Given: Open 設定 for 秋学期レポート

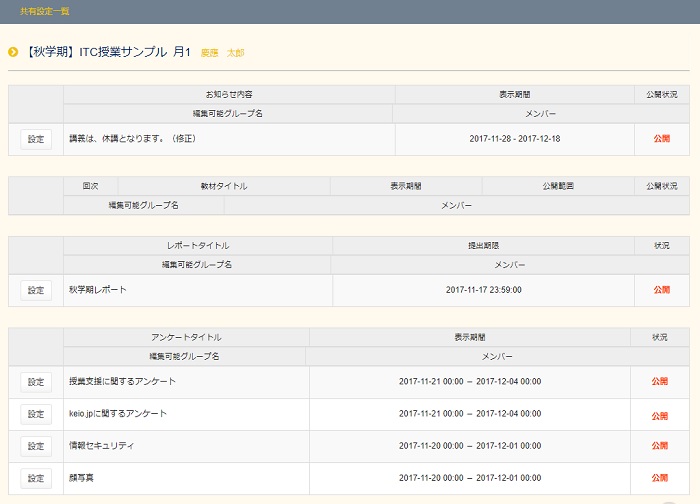Looking at the screenshot, I should 36,290.
